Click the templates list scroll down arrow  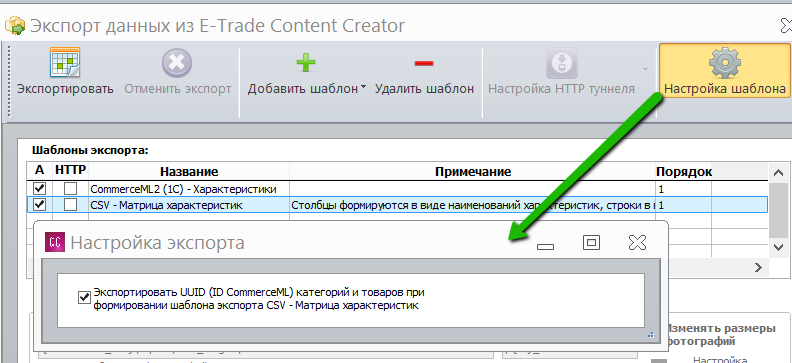[778, 246]
